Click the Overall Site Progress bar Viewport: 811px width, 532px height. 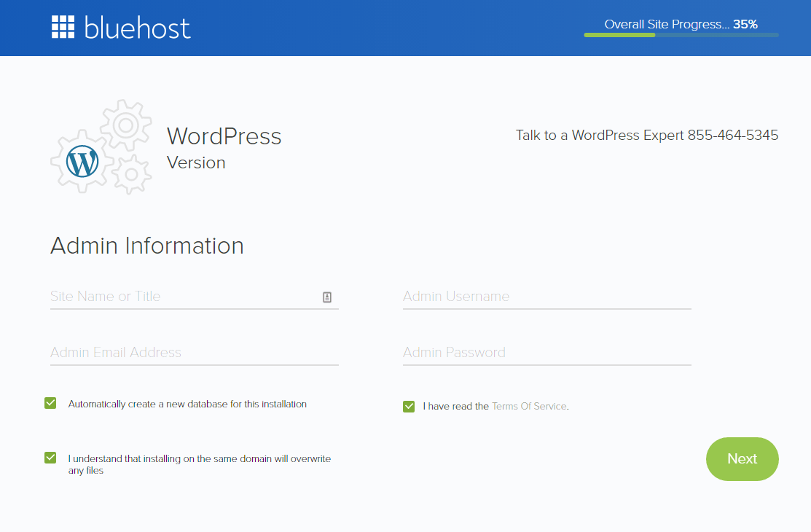tap(681, 35)
